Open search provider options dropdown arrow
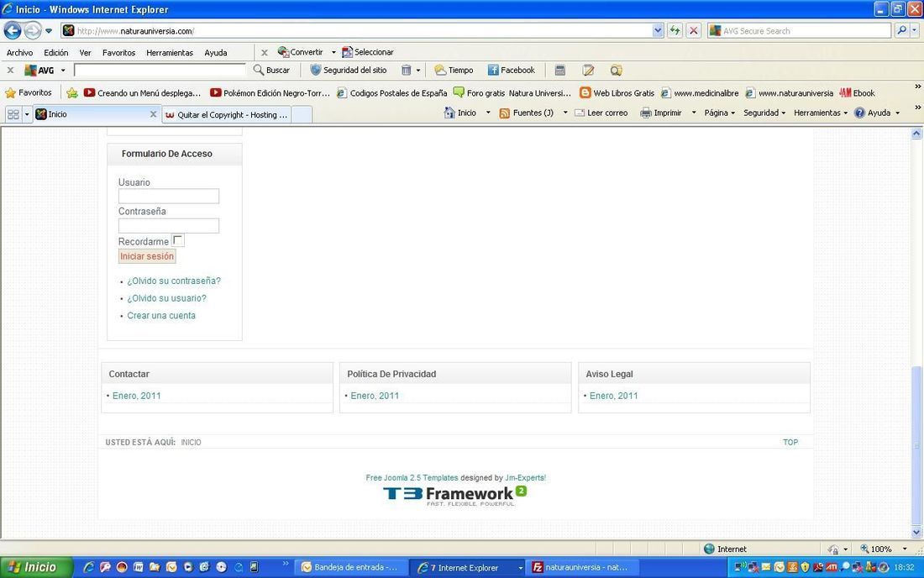Screen dimensions: 924x578 [x=914, y=30]
